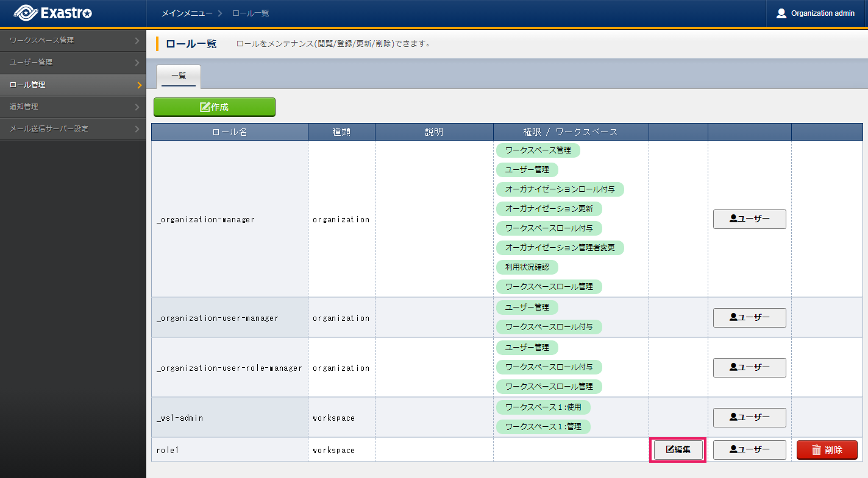Expand 通知管理 sidebar menu
Screen dimensions: 868x478
73,107
